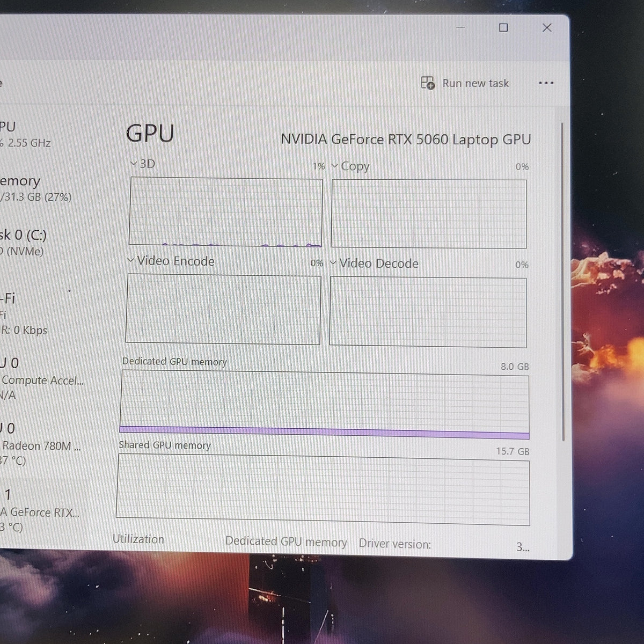Open the Video Decode engine dropdown
This screenshot has height=644, width=644.
point(333,263)
